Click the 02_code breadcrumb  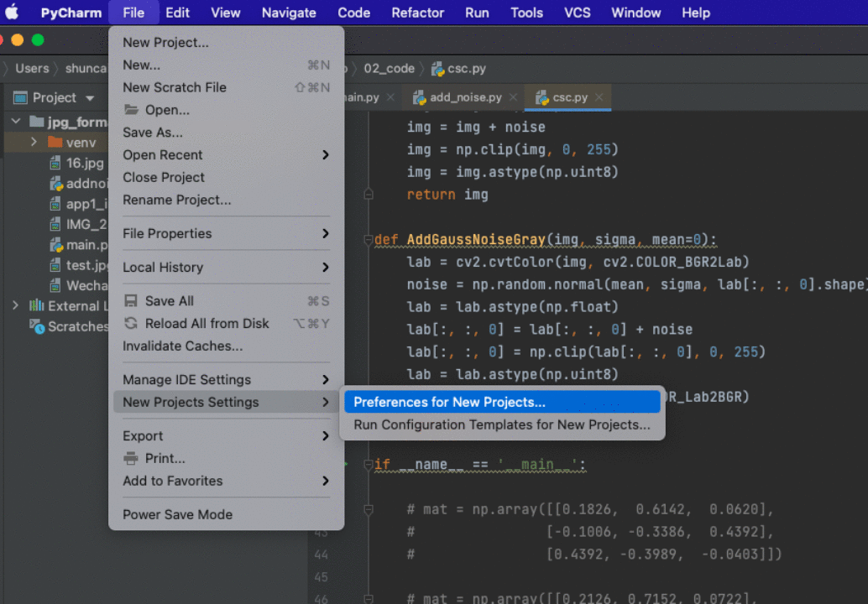click(x=389, y=69)
